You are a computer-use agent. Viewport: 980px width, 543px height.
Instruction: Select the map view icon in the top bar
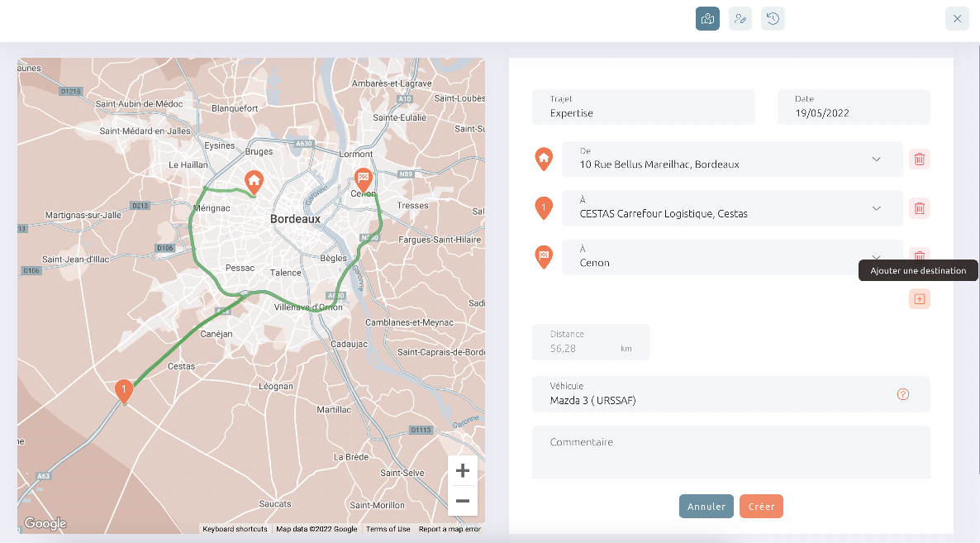pos(707,19)
